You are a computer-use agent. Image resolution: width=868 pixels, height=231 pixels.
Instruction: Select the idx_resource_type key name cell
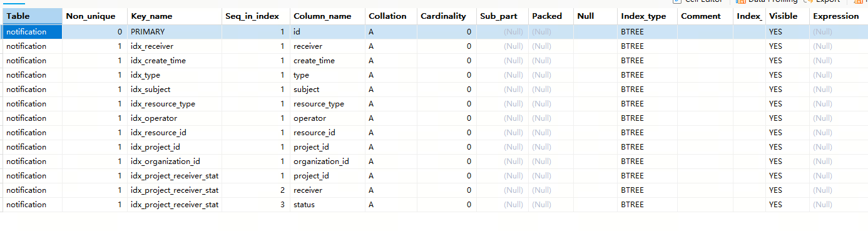(175, 103)
